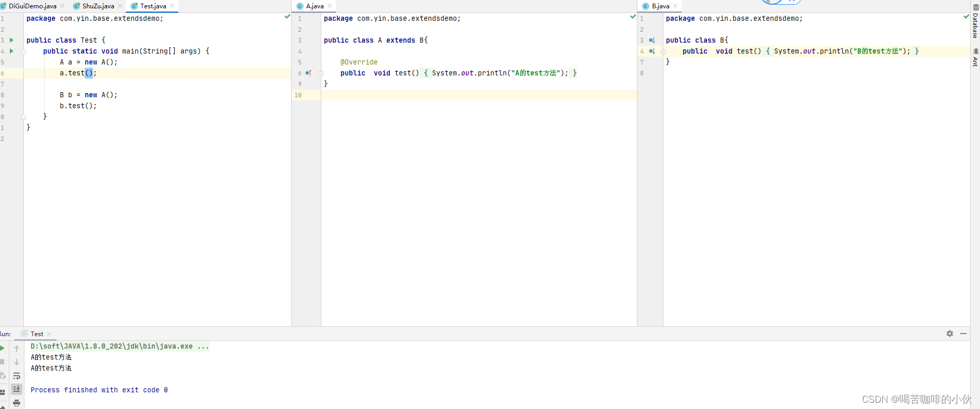
Task: Click A.java inspection green checkmark
Action: pyautogui.click(x=633, y=17)
